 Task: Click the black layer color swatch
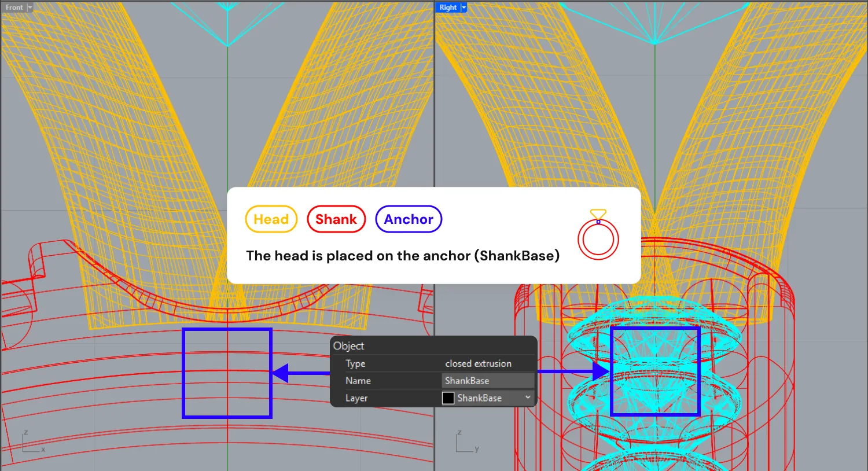(448, 398)
